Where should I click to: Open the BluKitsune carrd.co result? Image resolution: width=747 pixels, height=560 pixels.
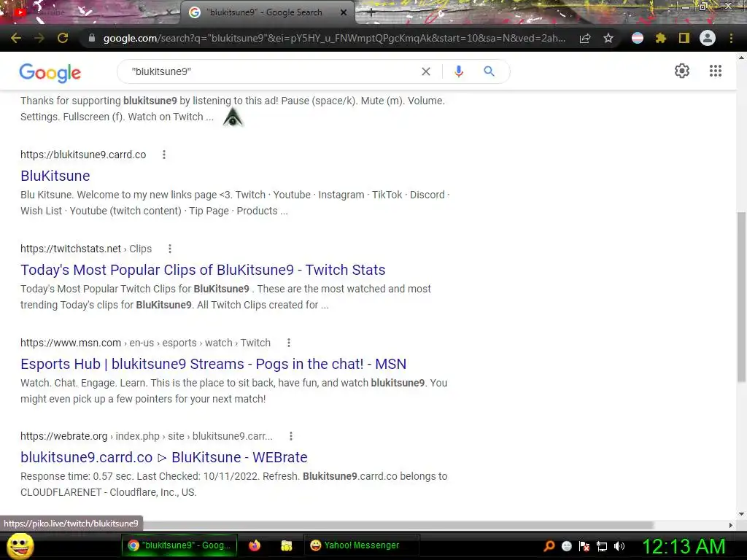55,176
